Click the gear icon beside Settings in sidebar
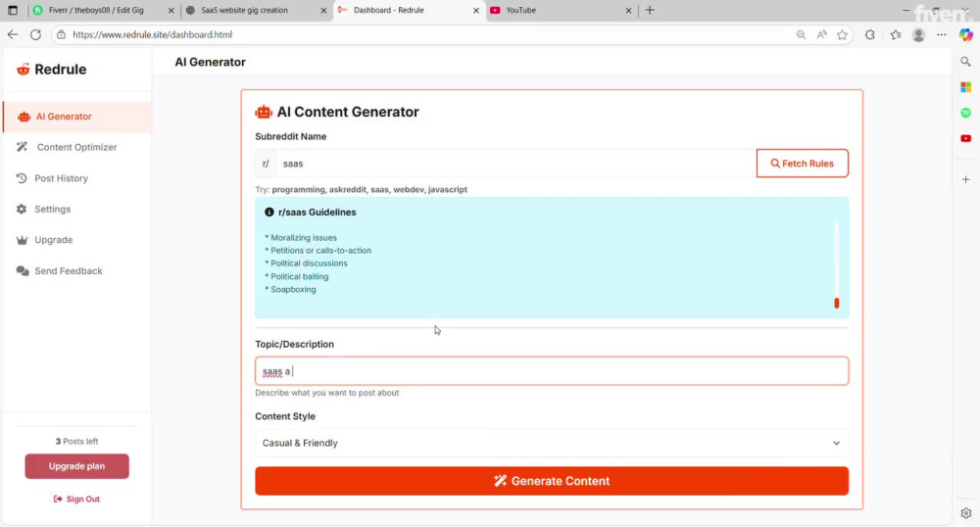This screenshot has height=527, width=980. click(22, 210)
